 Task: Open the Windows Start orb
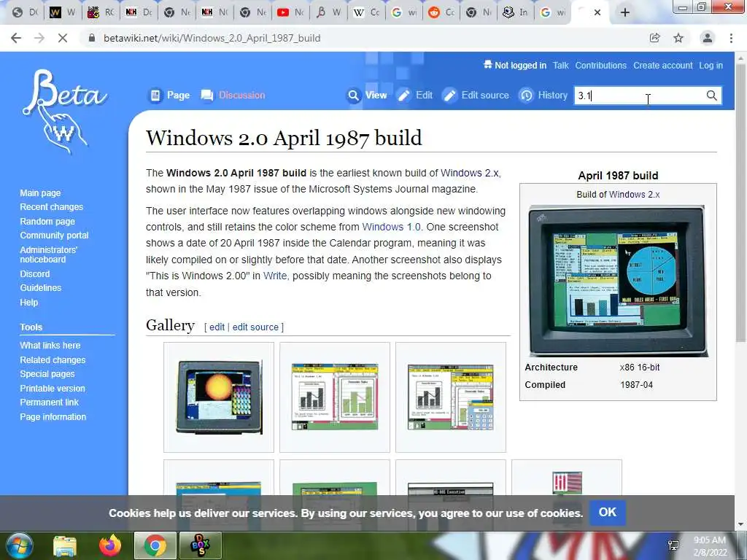19,545
